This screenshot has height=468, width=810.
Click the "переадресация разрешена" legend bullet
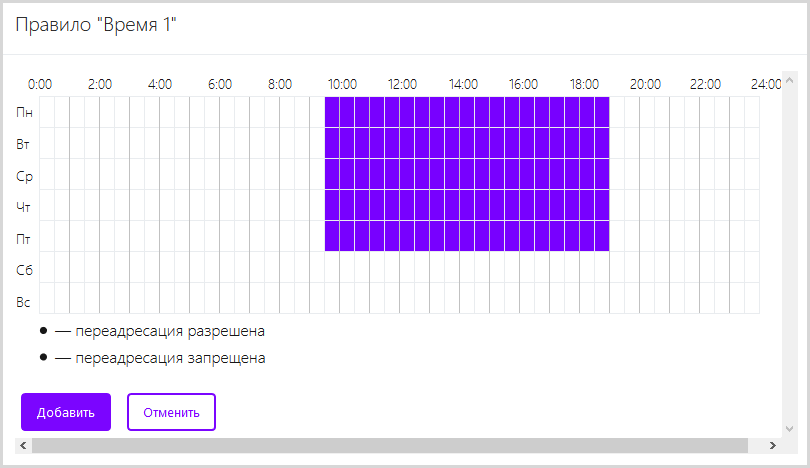pyautogui.click(x=43, y=331)
